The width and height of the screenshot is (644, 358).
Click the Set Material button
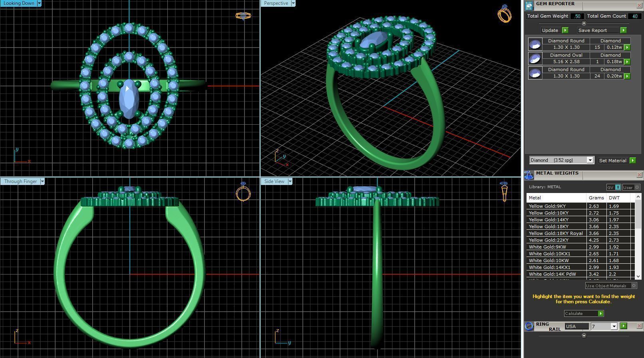[613, 160]
